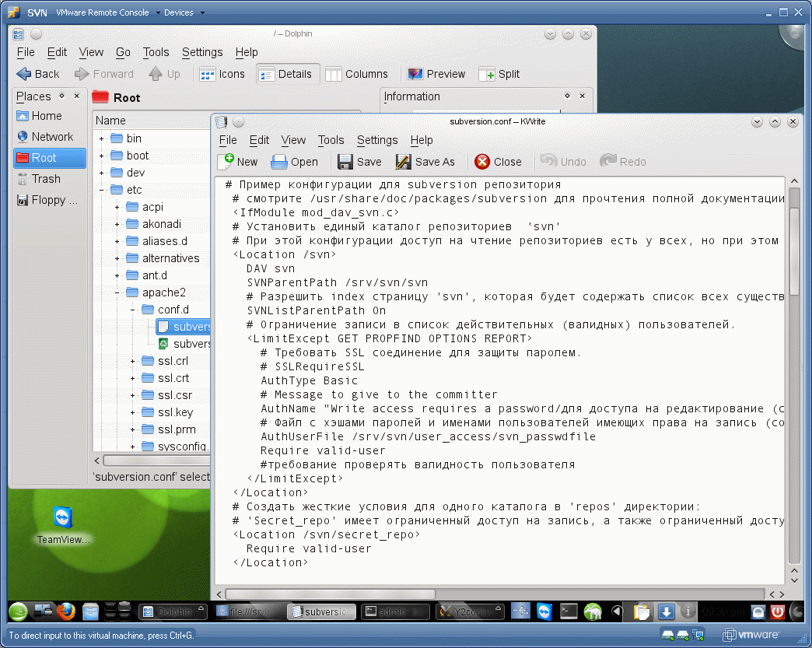Select Home in the Places panel
The image size is (812, 648).
click(x=49, y=115)
